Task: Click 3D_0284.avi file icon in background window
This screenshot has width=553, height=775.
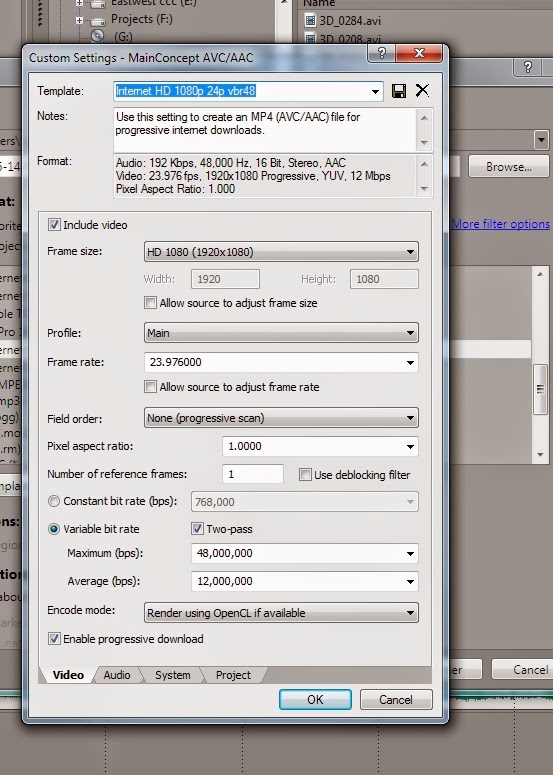Action: 310,20
